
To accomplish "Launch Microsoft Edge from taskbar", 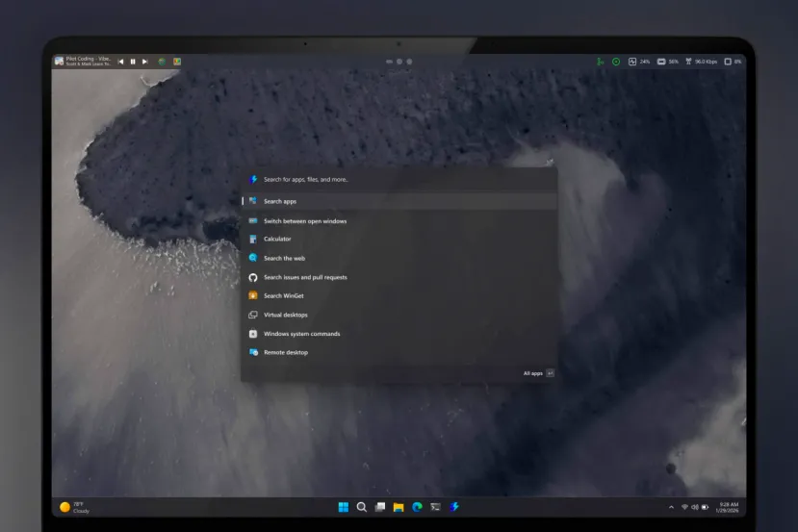I will coord(418,507).
